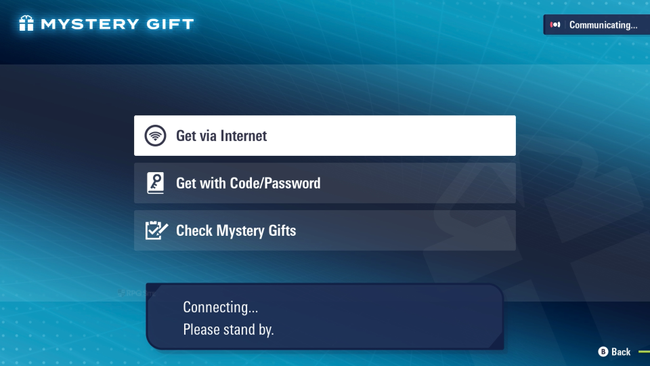Click the Get via Internet label text
Image resolution: width=650 pixels, height=366 pixels.
[x=221, y=136]
